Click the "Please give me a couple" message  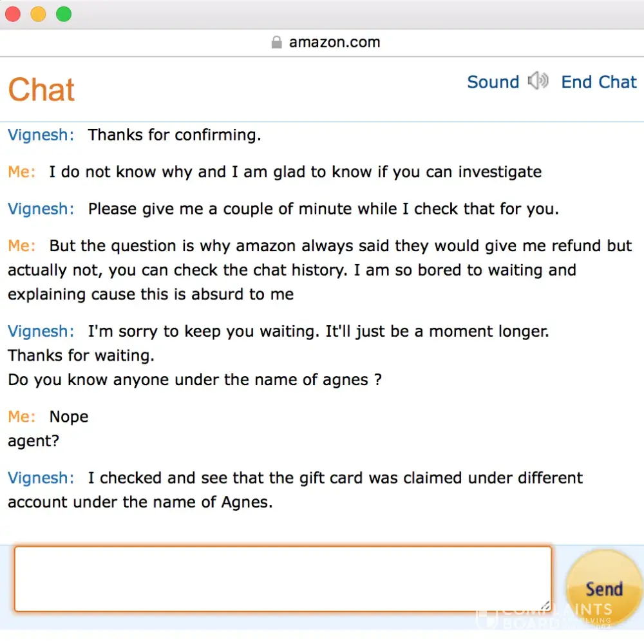323,209
